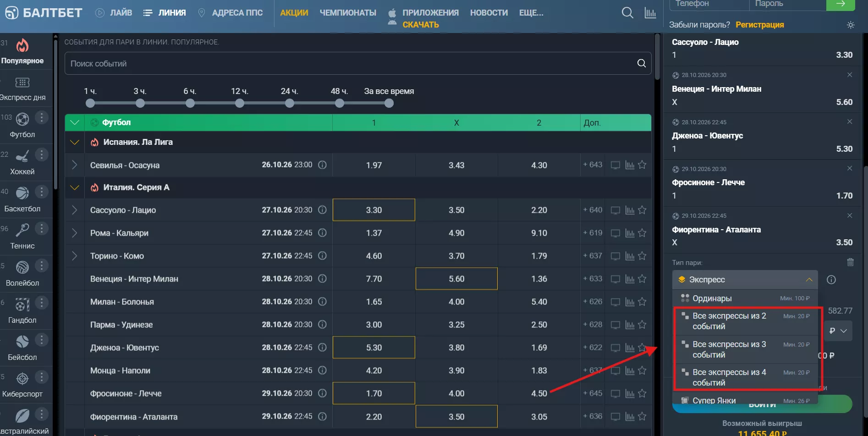Open statistics for Торино - Комо
This screenshot has height=436, width=868.
point(630,256)
